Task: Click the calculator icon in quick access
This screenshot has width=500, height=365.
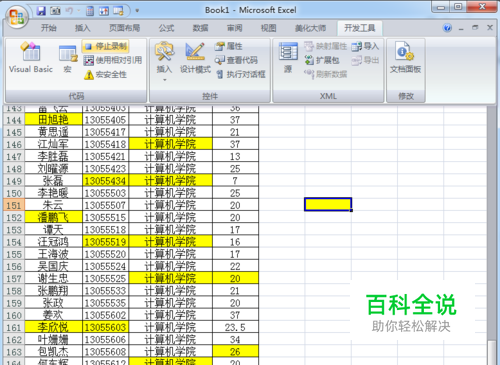Action: [90, 11]
